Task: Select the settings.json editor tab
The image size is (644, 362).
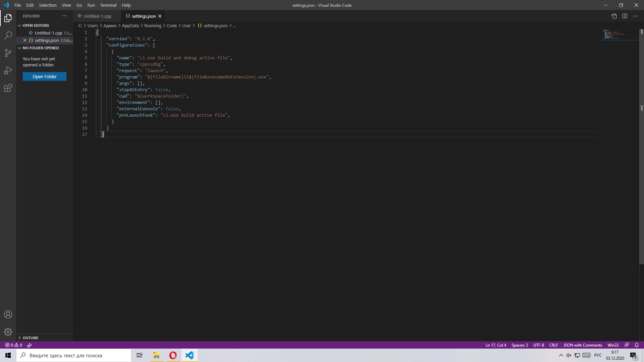Action: pyautogui.click(x=144, y=16)
